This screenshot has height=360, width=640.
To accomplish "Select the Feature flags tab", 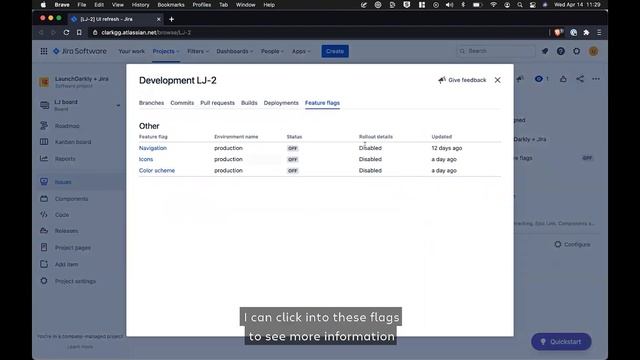I will click(322, 103).
